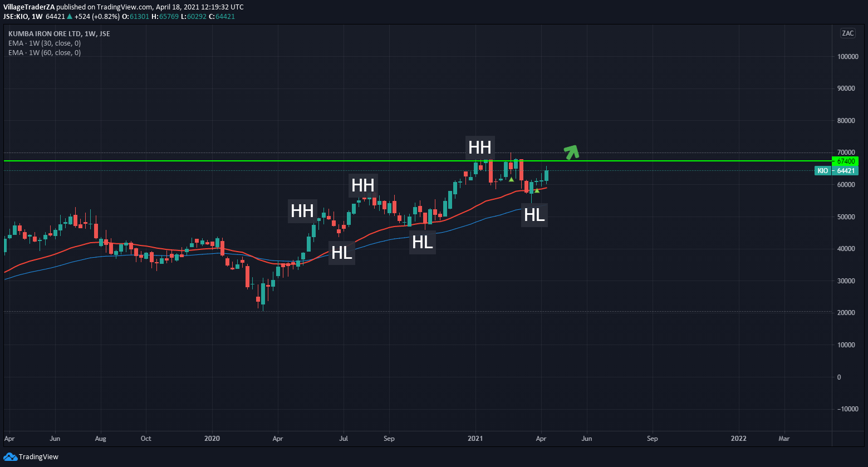This screenshot has width=868, height=467.
Task: Select the middle HH label above July 2020
Action: [363, 185]
